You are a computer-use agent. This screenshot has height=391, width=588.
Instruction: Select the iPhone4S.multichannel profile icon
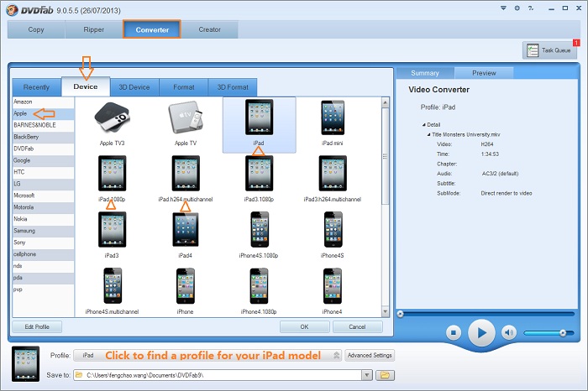113,286
